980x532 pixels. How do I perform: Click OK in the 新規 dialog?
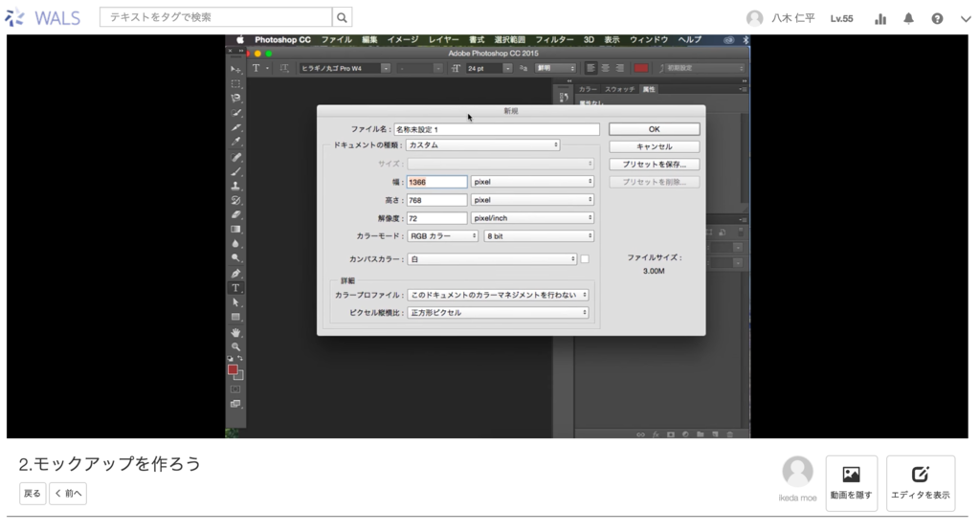(x=654, y=129)
